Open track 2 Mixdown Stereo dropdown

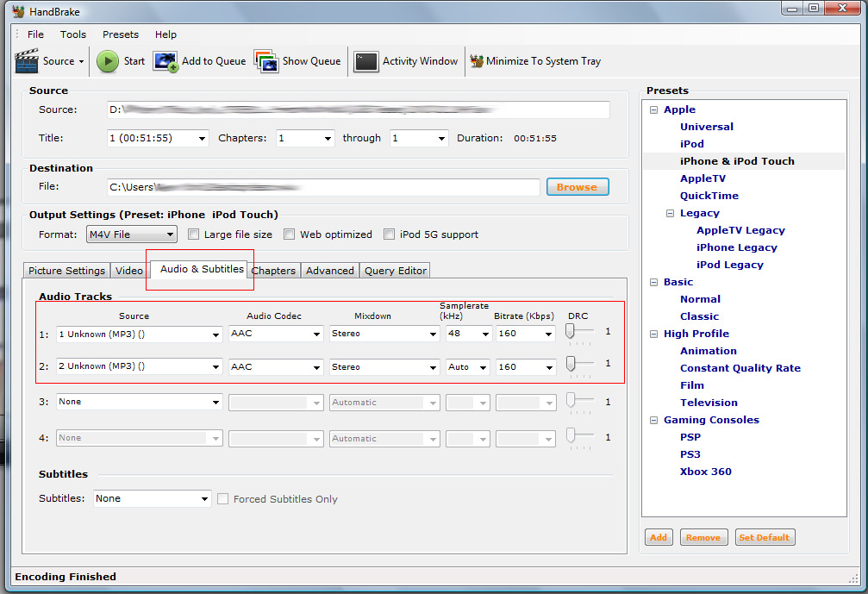tap(384, 367)
